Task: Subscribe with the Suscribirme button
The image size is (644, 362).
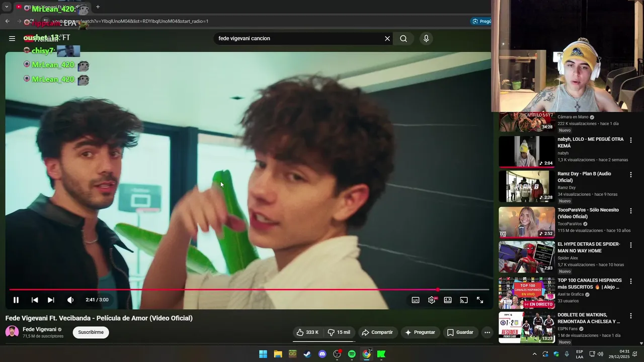Action: (91, 332)
